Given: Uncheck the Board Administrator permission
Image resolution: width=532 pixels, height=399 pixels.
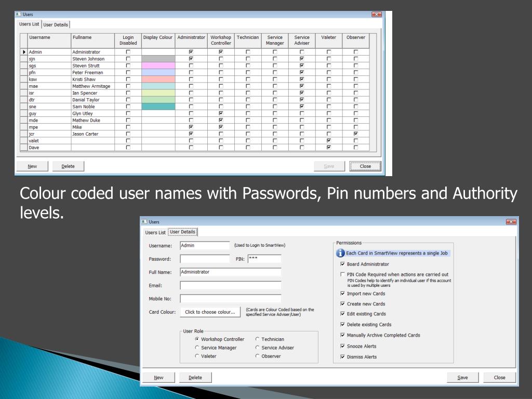Looking at the screenshot, I should [x=342, y=264].
